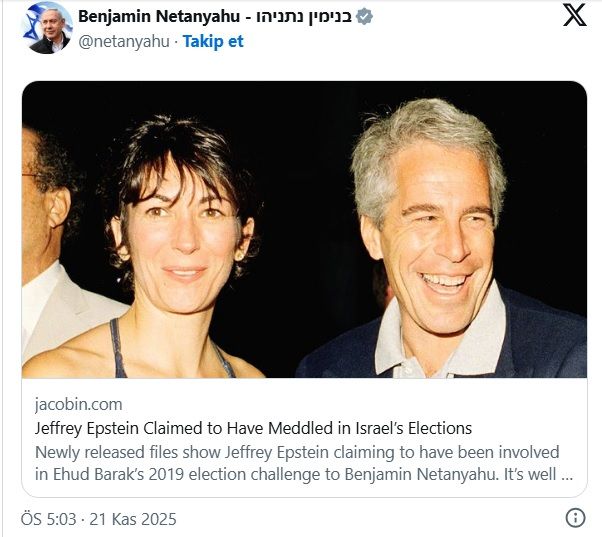Open the tweet author's profile avatar
This screenshot has height=537, width=602.
point(45,27)
